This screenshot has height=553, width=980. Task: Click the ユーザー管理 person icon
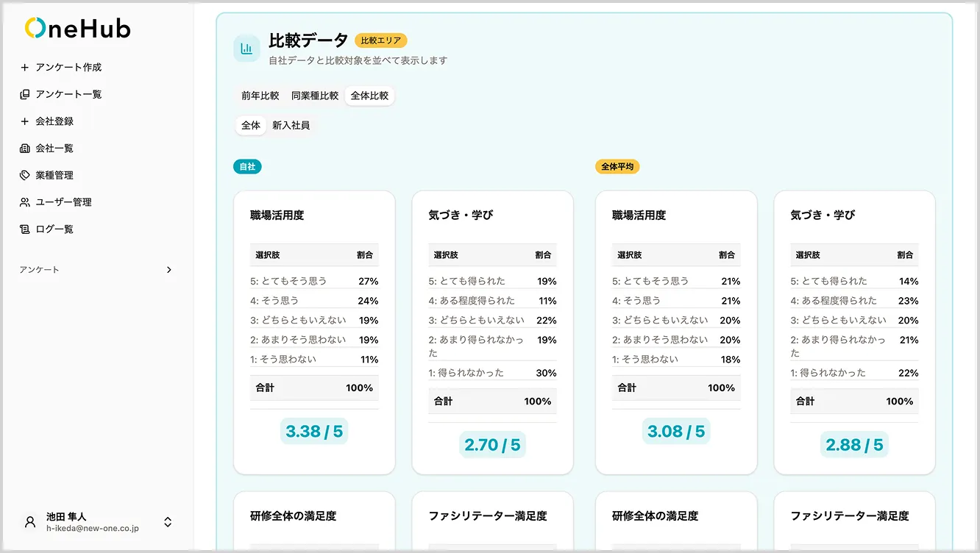point(26,201)
